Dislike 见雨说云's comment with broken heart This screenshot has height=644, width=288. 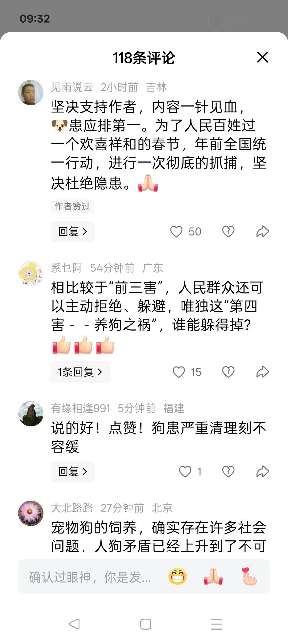(228, 231)
